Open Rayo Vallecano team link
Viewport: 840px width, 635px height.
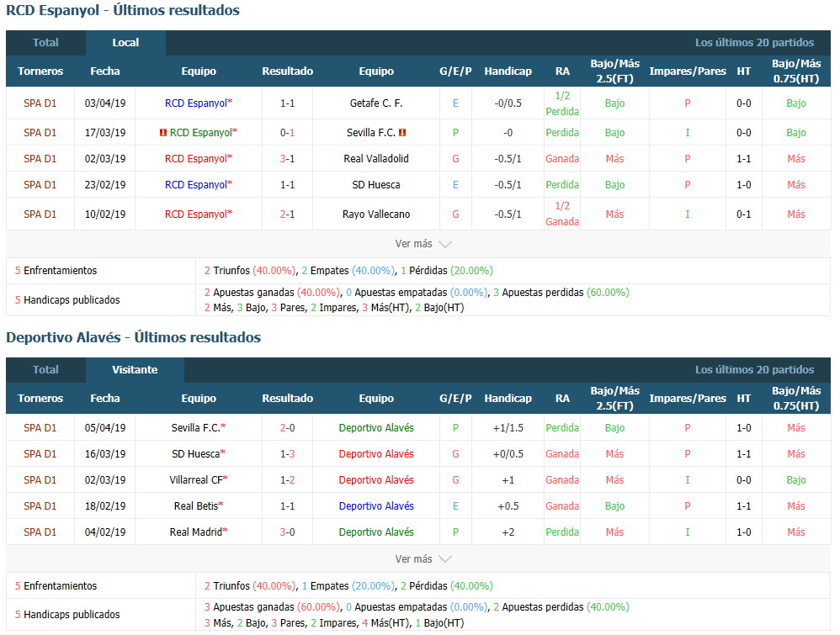click(x=376, y=214)
